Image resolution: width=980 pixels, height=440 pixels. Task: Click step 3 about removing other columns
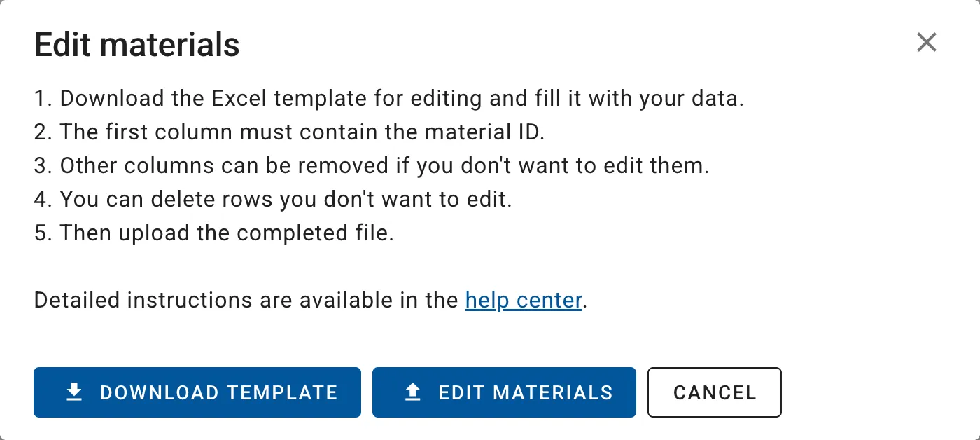(372, 166)
